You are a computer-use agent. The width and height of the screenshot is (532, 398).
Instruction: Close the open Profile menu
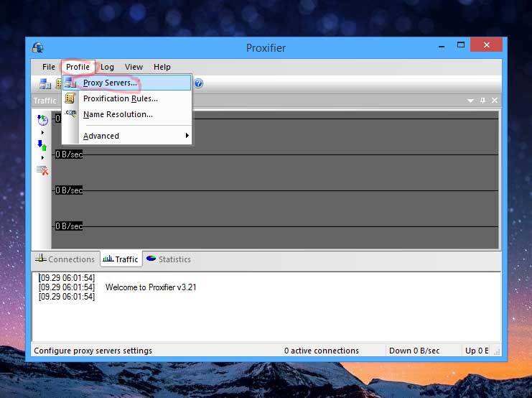click(78, 67)
